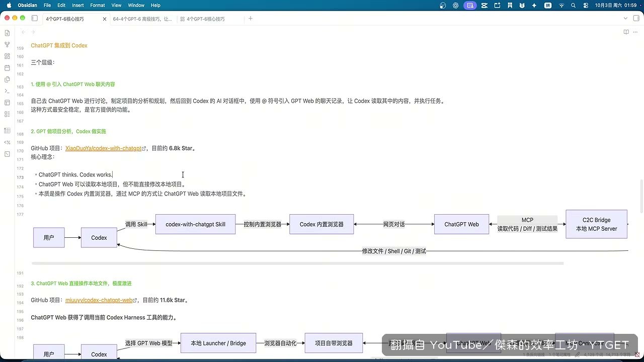The height and width of the screenshot is (362, 644).
Task: Close the active 4个GPT-6核心技巧 tab
Action: pos(105,19)
